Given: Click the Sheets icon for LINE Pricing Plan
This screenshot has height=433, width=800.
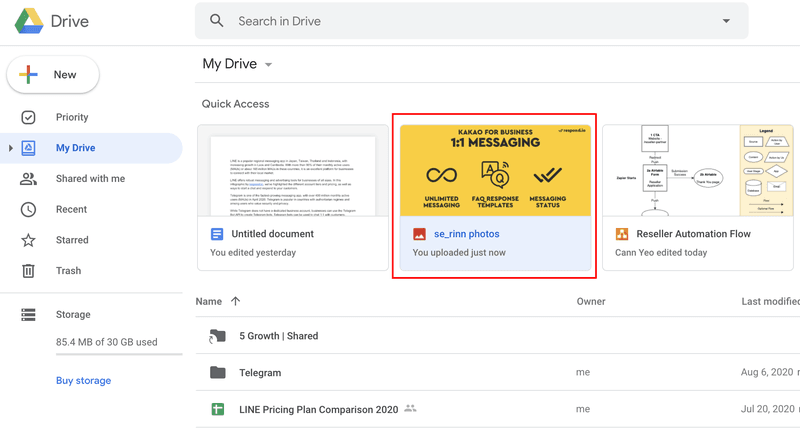Looking at the screenshot, I should [x=218, y=410].
